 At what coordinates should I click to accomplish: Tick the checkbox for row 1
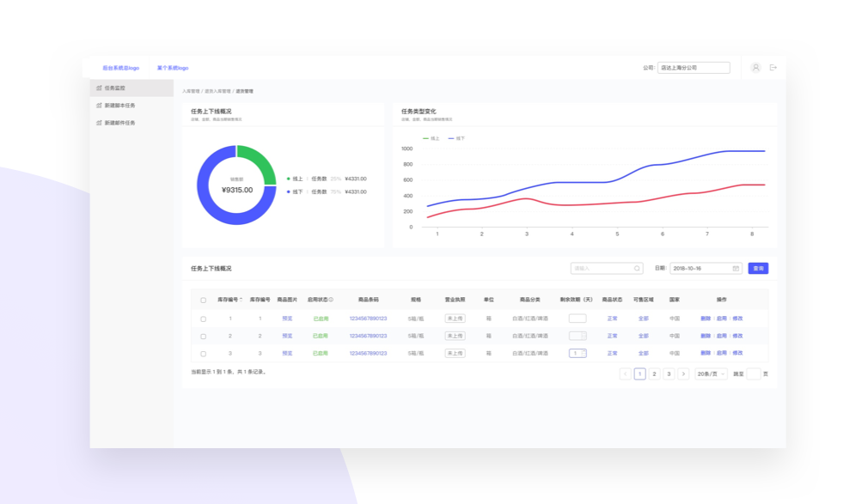[x=203, y=319]
